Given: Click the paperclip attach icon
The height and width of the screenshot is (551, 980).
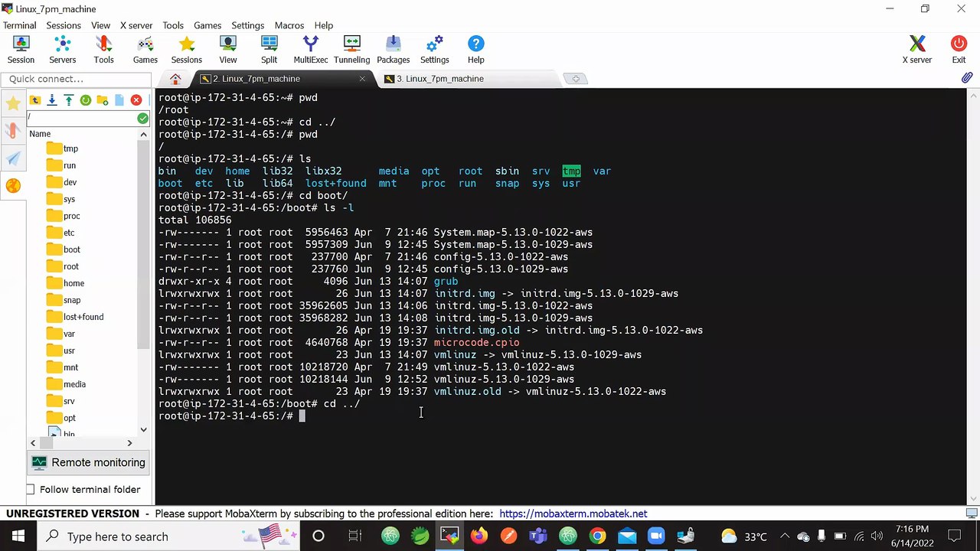Looking at the screenshot, I should (x=967, y=78).
